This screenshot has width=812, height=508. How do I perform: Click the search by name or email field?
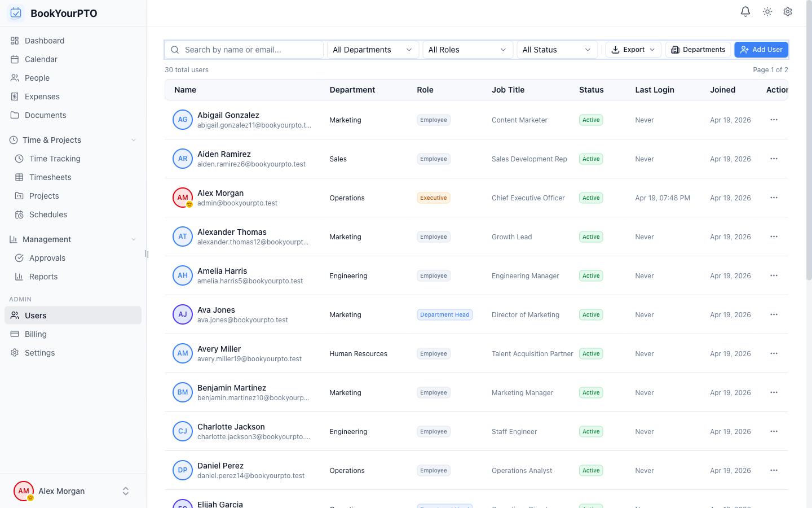click(244, 50)
